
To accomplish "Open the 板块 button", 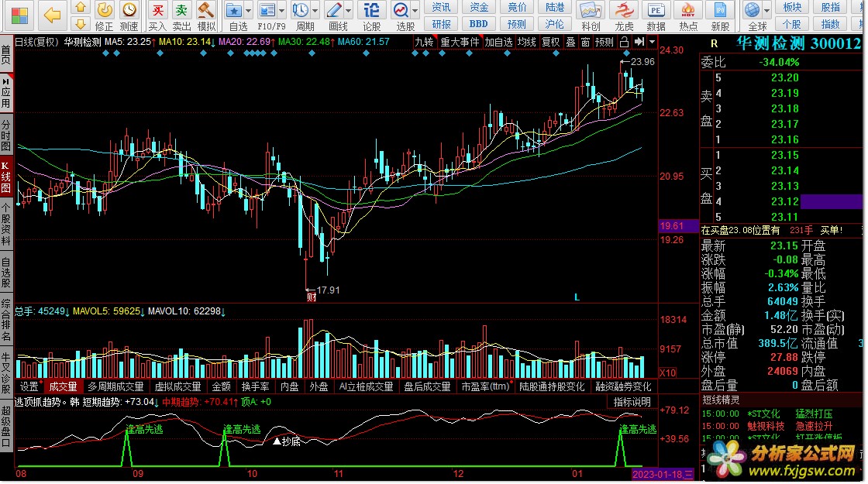I will click(792, 7).
